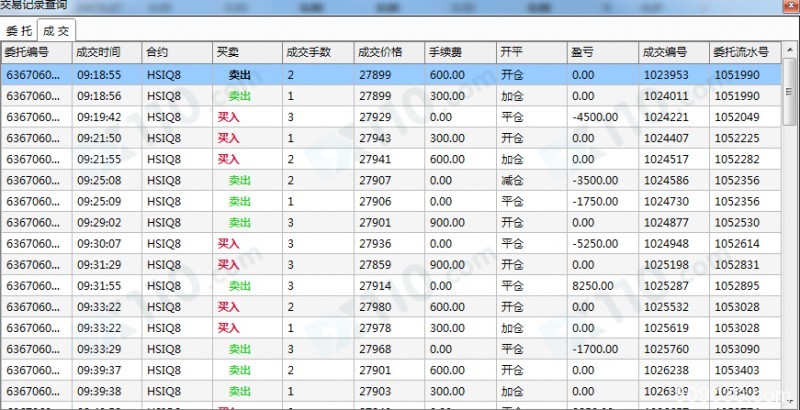This screenshot has height=410, width=800.
Task: Click the time cell 09:29:02
Action: 99,222
